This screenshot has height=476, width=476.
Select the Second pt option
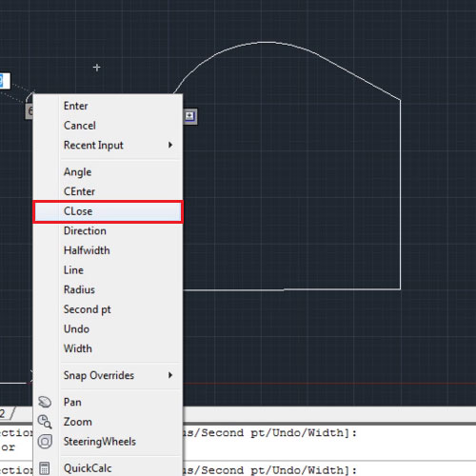(108, 309)
